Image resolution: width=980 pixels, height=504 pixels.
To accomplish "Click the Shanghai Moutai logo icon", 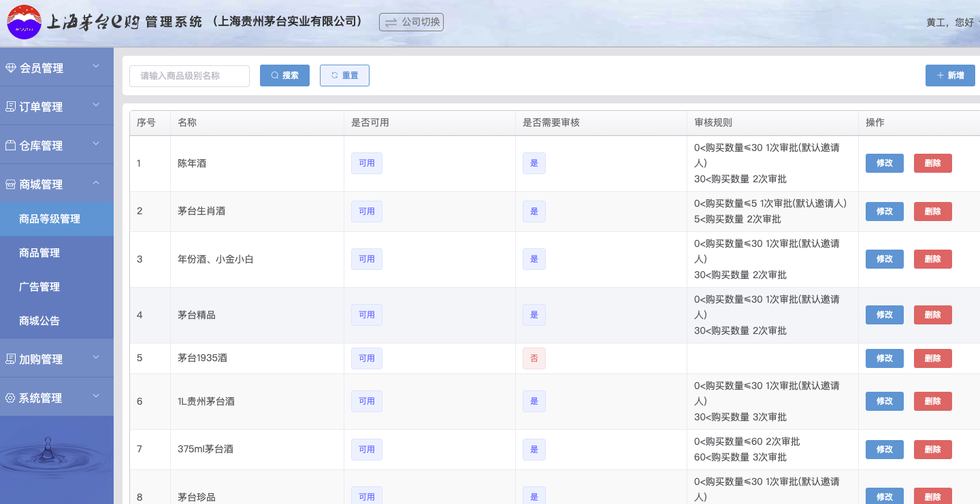I will pos(24,22).
